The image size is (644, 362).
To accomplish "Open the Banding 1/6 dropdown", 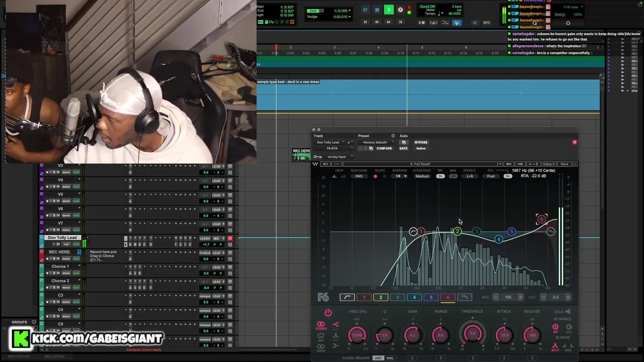I will [x=400, y=176].
